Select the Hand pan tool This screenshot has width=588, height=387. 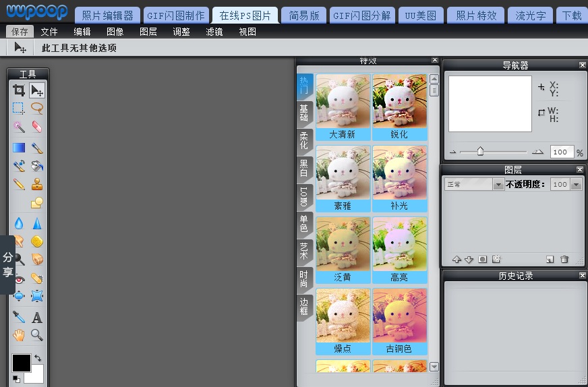coord(19,335)
